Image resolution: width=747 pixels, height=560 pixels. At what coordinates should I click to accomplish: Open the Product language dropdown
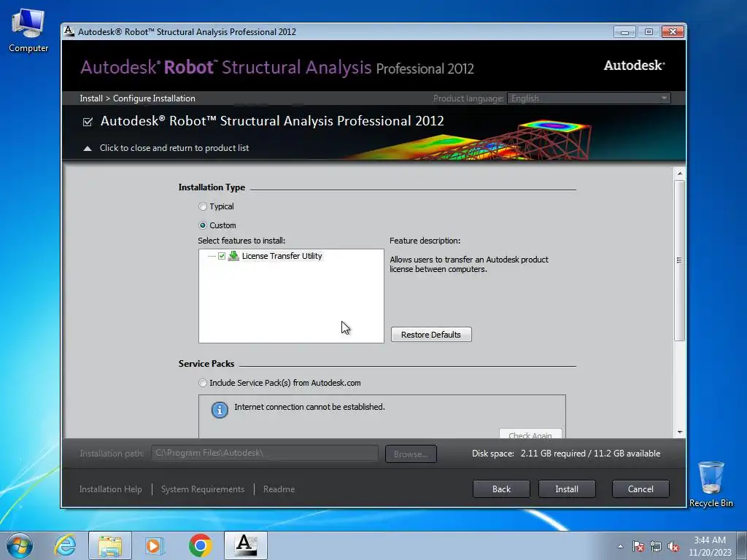pos(589,98)
